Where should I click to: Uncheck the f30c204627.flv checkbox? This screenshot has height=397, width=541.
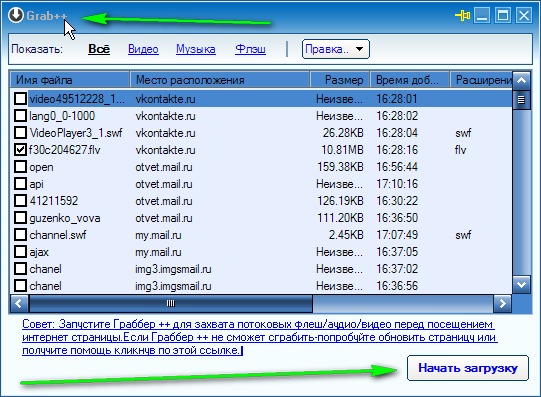click(20, 150)
